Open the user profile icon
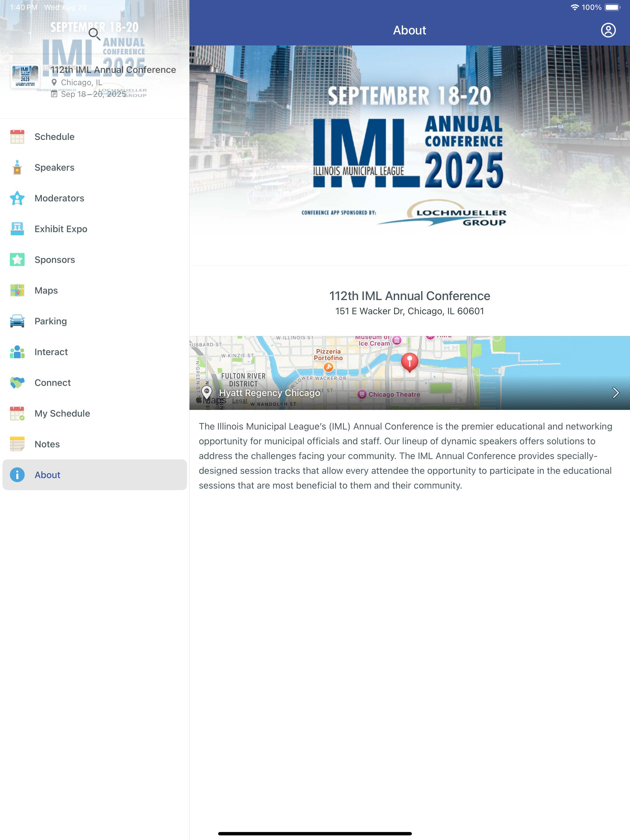Screen dimensions: 630x840 click(608, 30)
